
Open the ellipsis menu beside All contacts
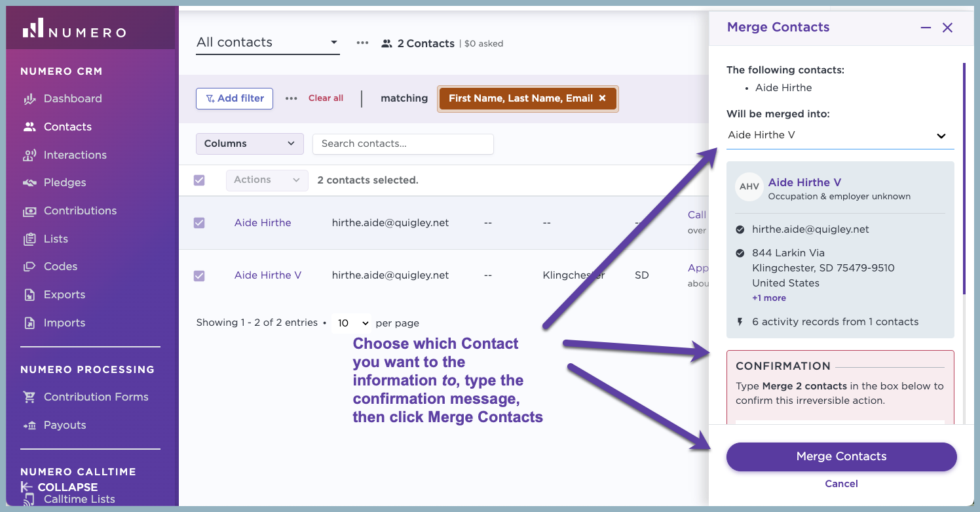(362, 43)
